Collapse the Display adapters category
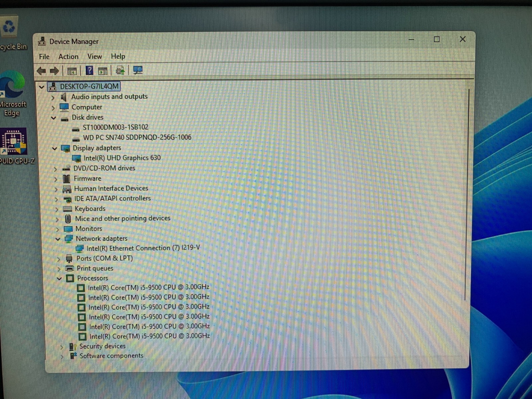Image resolution: width=532 pixels, height=399 pixels. [55, 148]
